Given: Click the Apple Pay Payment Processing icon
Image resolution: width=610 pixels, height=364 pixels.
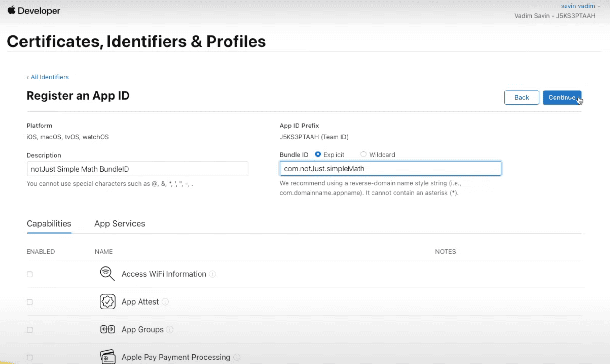Looking at the screenshot, I should point(107,357).
